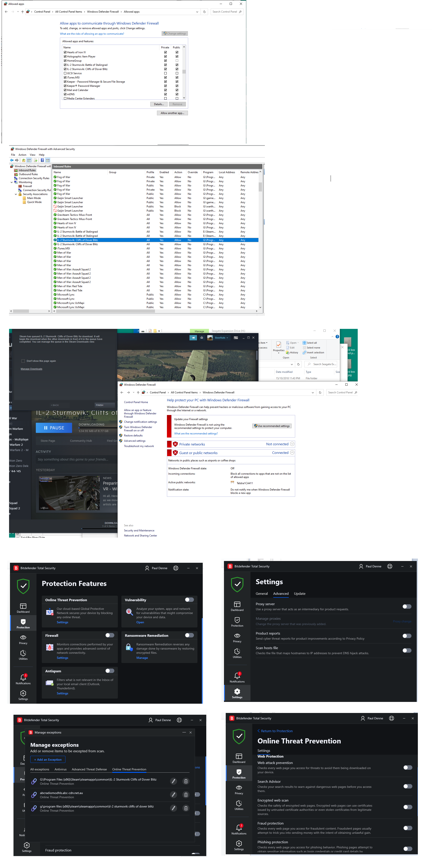The width and height of the screenshot is (432, 868).
Task: Check Don't show this page again in Steam
Action: (x=23, y=361)
